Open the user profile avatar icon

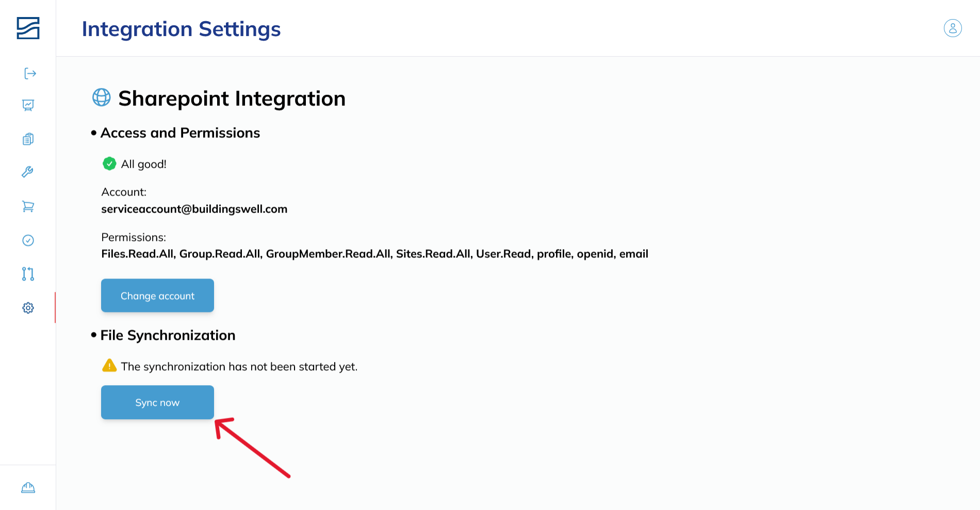point(953,28)
